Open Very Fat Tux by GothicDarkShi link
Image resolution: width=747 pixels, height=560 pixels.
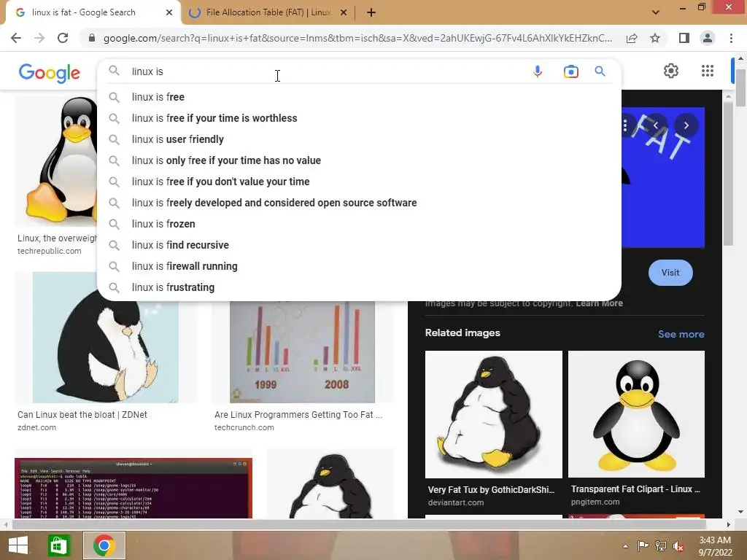tap(491, 489)
